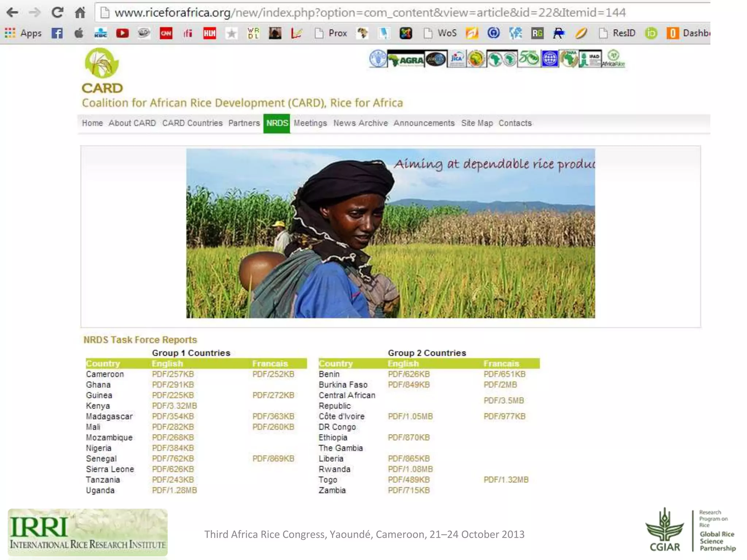
Task: Open Rwanda PDF/1.08MB report
Action: (x=410, y=469)
